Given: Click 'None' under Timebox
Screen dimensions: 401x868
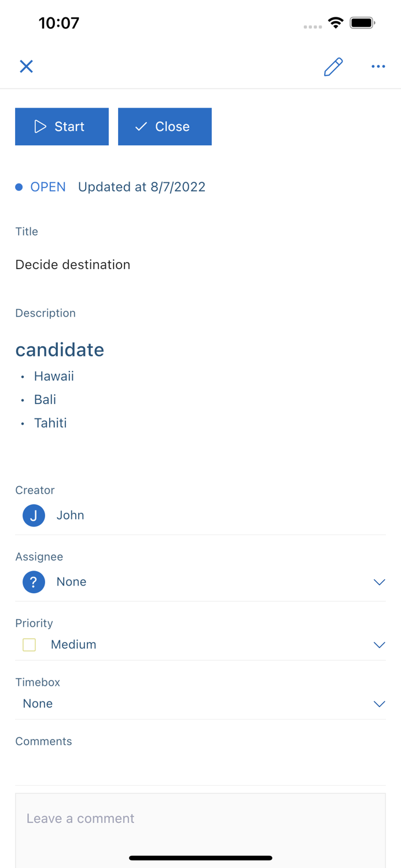Looking at the screenshot, I should 37,704.
